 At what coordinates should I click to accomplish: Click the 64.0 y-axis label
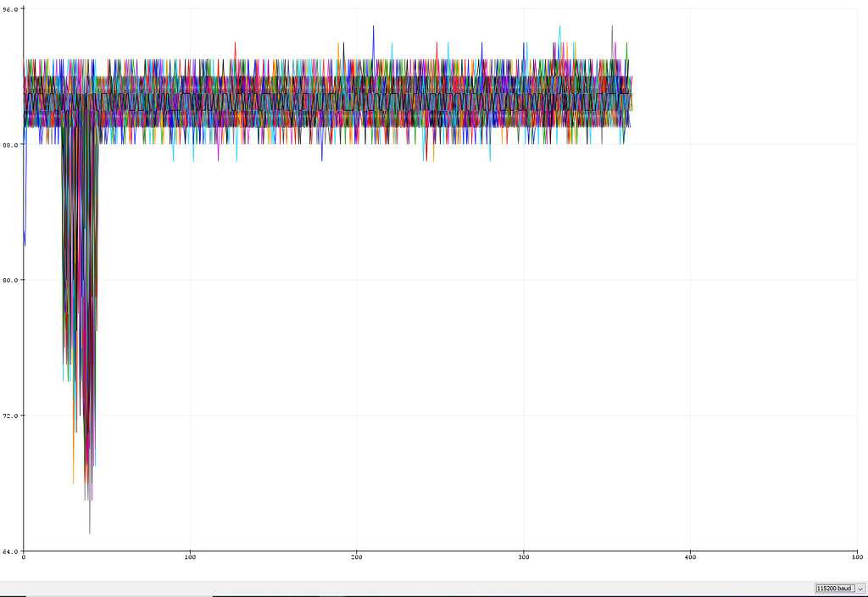[12, 550]
